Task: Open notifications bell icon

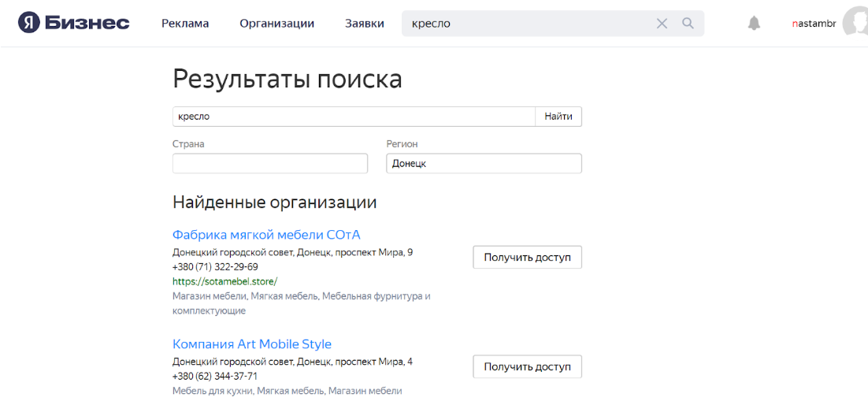Action: point(754,24)
